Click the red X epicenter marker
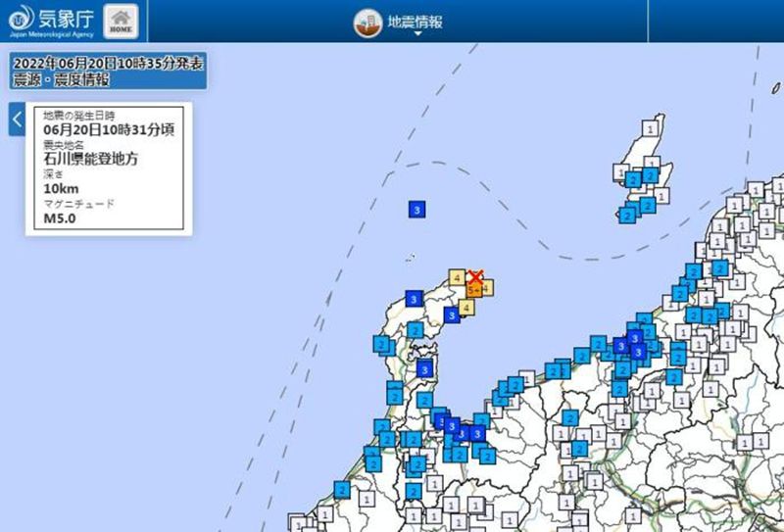The width and height of the screenshot is (784, 532). [x=475, y=277]
